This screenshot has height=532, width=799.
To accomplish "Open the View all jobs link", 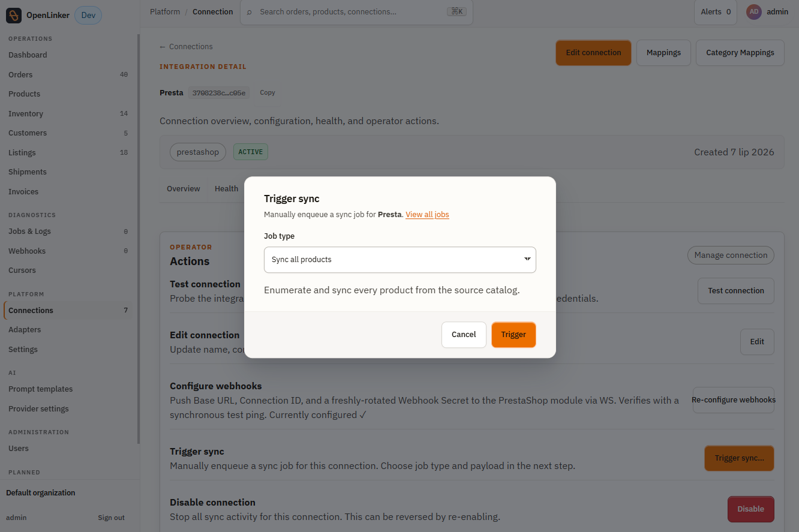I will click(x=427, y=215).
